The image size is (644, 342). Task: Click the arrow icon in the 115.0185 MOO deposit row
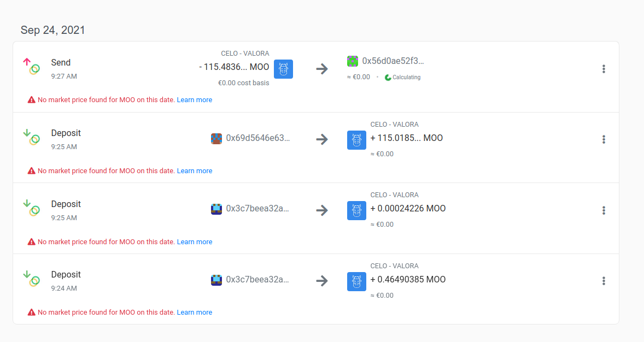(x=322, y=139)
